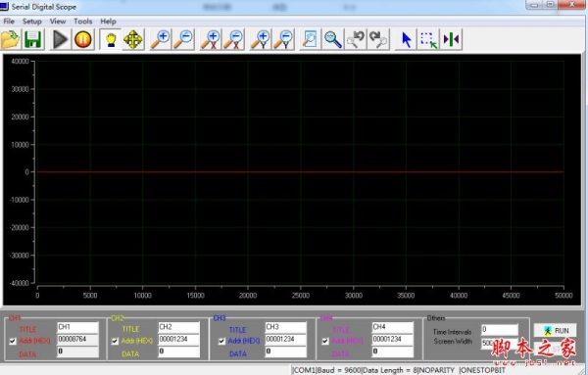Viewport: 588px width, 375px height.
Task: Edit the CH2 address field
Action: 179,339
